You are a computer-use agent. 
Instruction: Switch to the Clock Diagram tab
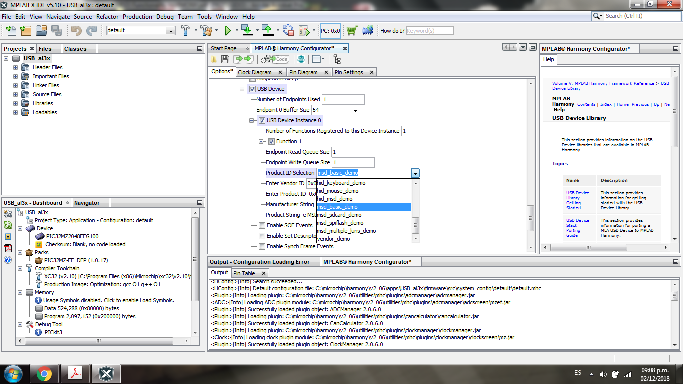pyautogui.click(x=255, y=72)
